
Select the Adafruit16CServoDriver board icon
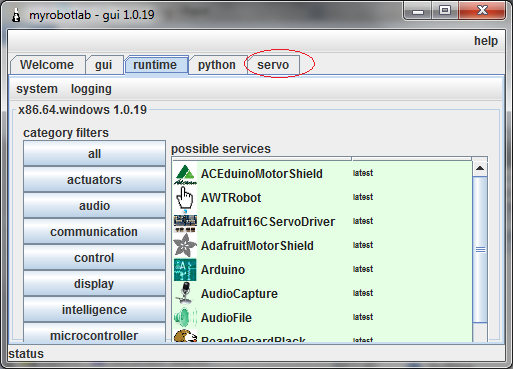point(185,223)
